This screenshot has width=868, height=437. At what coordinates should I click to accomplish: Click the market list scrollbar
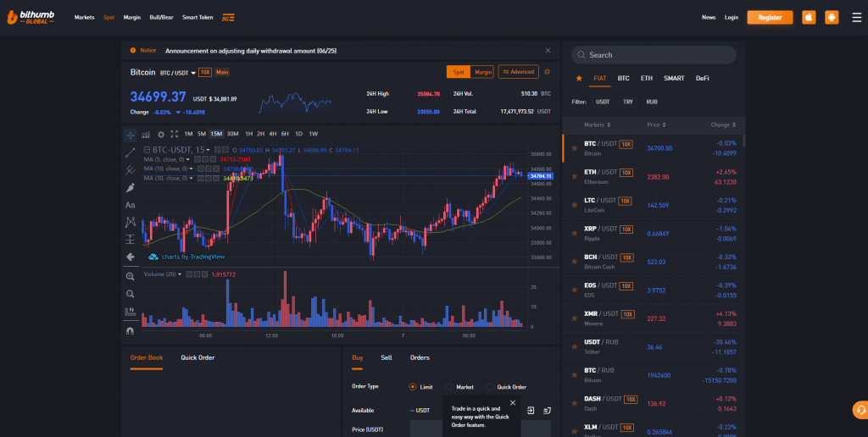point(743,141)
